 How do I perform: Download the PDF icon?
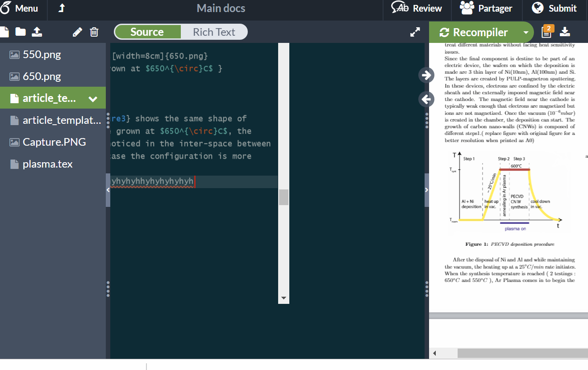point(565,32)
